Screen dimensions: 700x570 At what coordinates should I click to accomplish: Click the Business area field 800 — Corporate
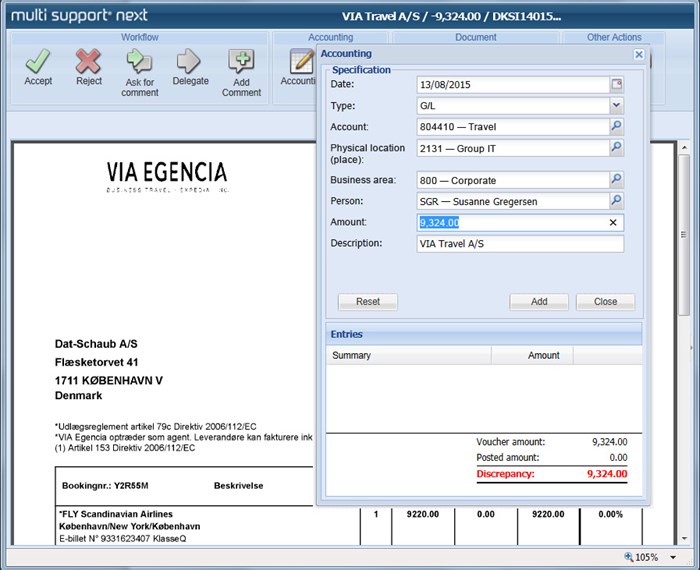tap(513, 180)
